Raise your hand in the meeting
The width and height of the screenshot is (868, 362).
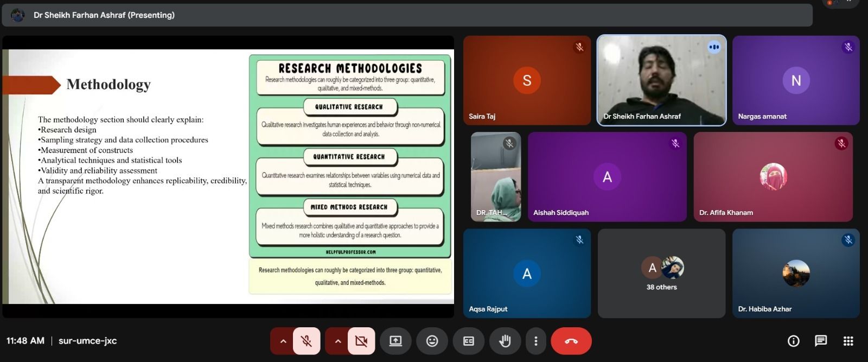[505, 341]
